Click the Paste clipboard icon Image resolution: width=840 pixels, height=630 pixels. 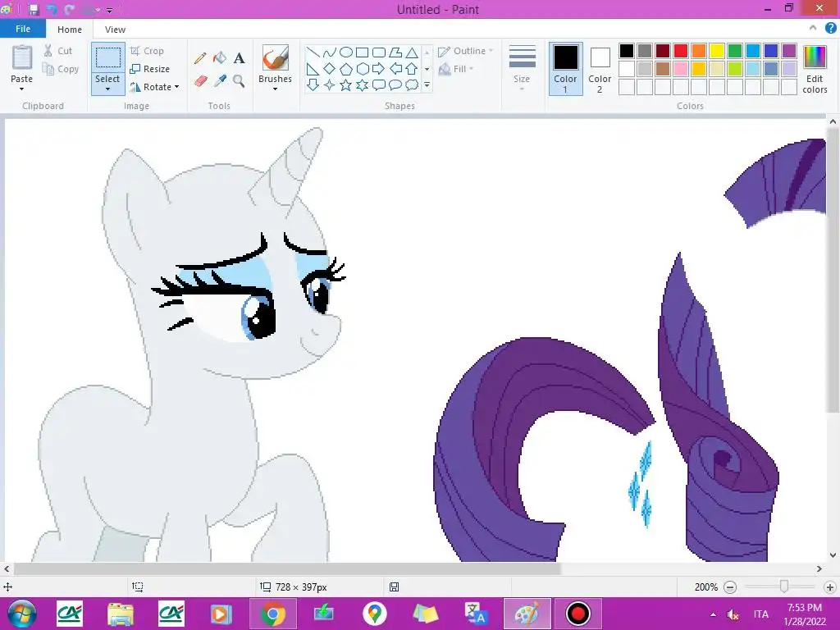(22, 57)
